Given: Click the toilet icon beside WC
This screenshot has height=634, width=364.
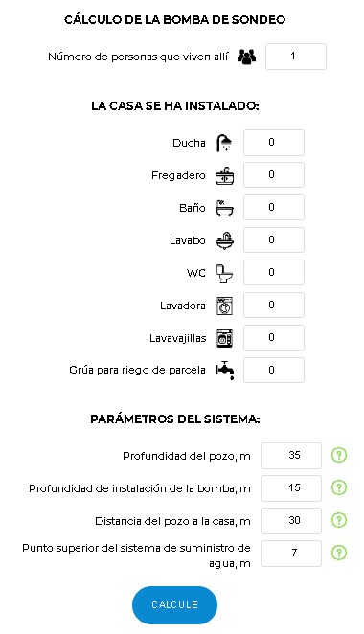Looking at the screenshot, I should click(x=224, y=273).
